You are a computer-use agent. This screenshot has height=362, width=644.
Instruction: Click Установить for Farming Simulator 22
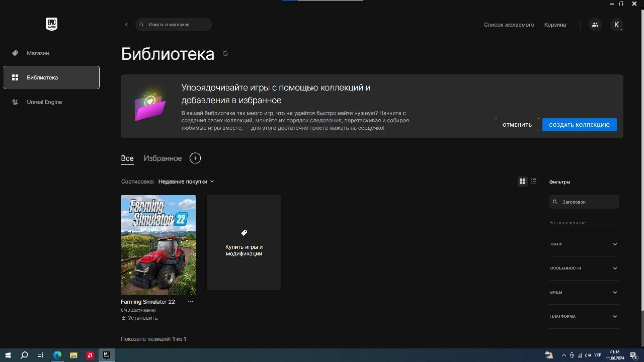coord(139,318)
